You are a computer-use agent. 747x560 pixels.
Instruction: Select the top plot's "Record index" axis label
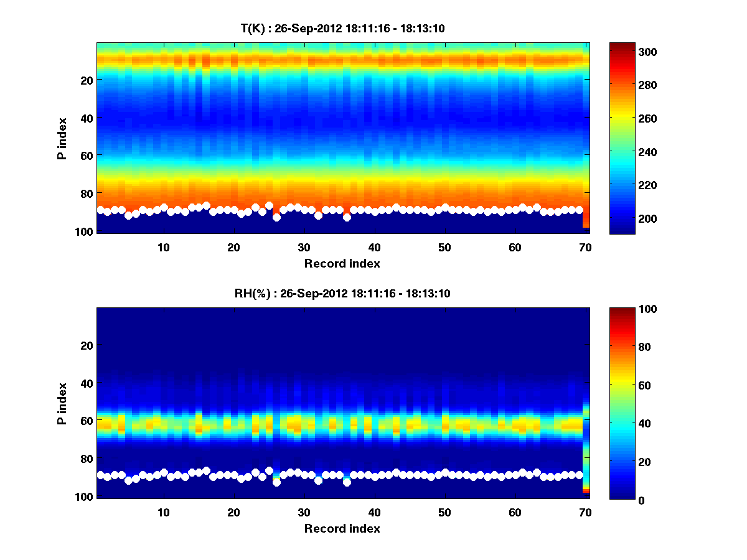pyautogui.click(x=342, y=264)
